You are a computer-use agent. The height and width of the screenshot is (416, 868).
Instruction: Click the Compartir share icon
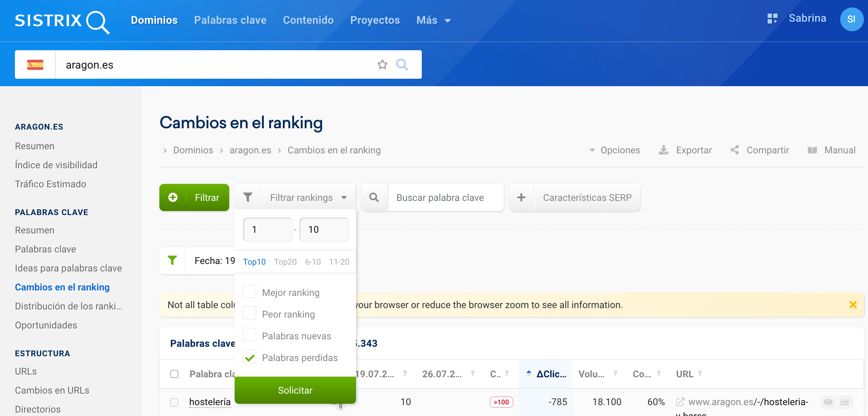point(735,150)
